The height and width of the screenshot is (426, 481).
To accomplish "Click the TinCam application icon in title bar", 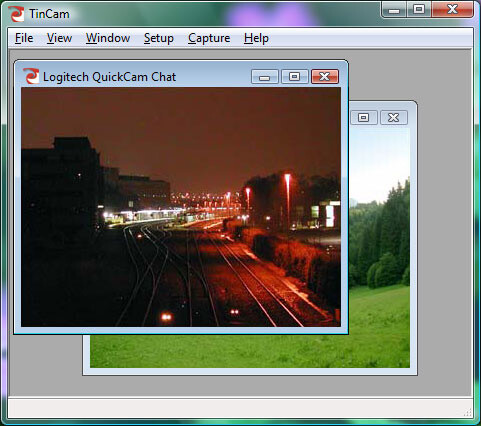I will pos(16,14).
